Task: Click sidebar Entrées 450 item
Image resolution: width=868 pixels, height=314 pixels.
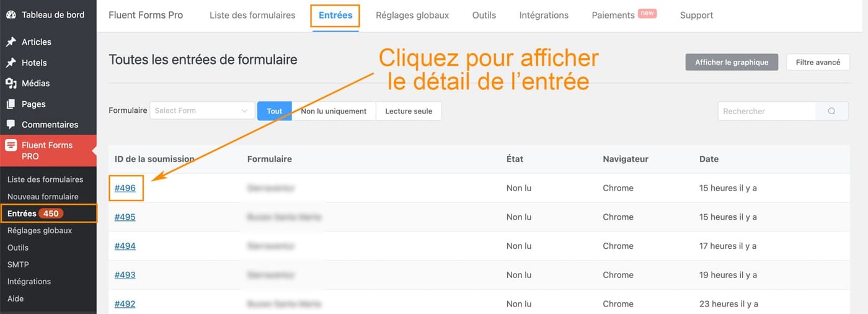Action: [x=48, y=213]
